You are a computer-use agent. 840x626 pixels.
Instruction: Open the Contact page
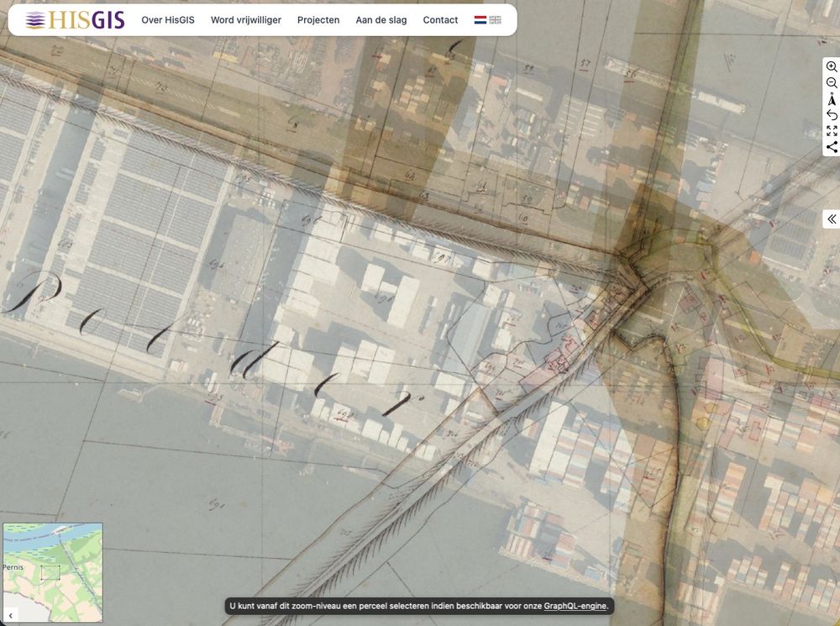[x=440, y=20]
